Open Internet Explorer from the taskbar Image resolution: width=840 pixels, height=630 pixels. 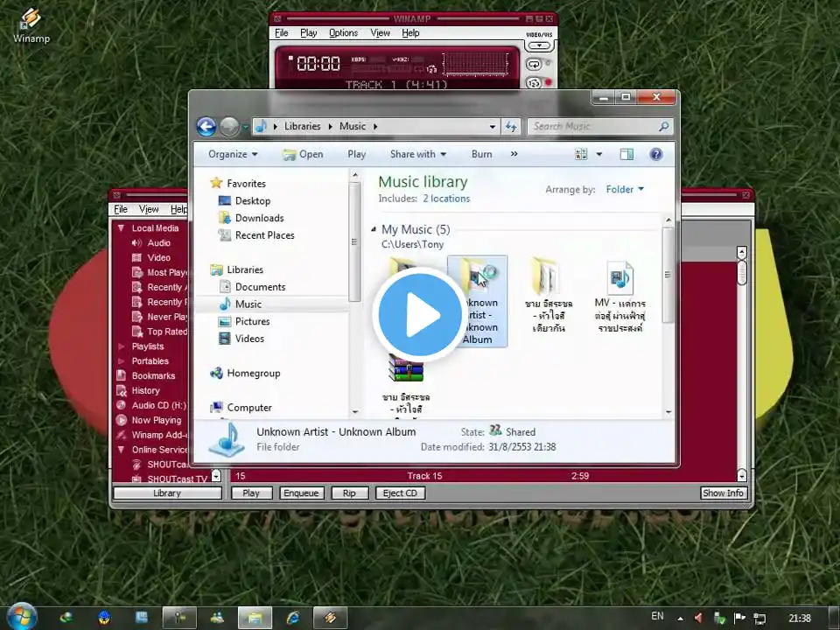pos(291,618)
